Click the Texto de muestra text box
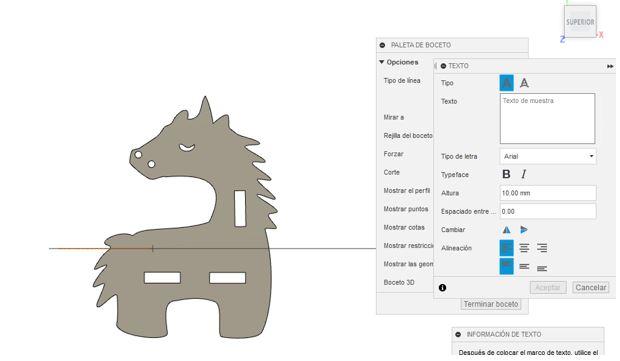 click(547, 119)
